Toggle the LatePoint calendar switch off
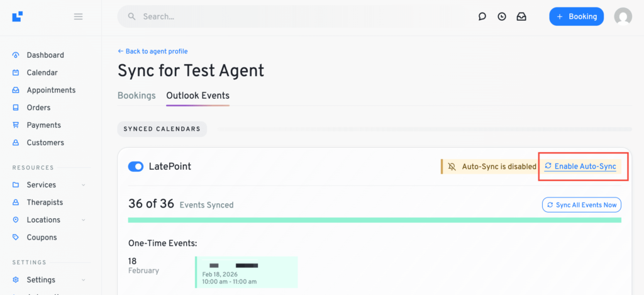 click(136, 167)
